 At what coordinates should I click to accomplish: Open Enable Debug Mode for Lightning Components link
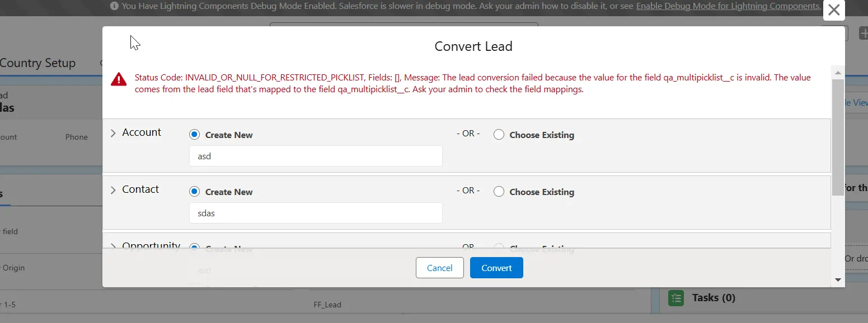(728, 6)
